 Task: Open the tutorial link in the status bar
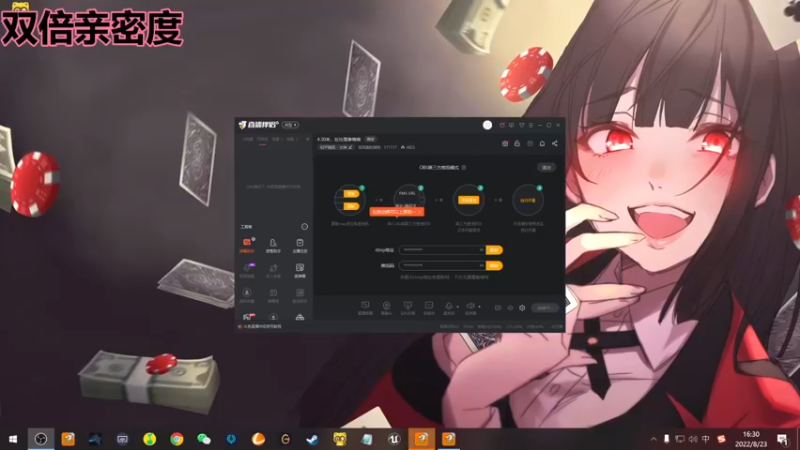[262, 327]
